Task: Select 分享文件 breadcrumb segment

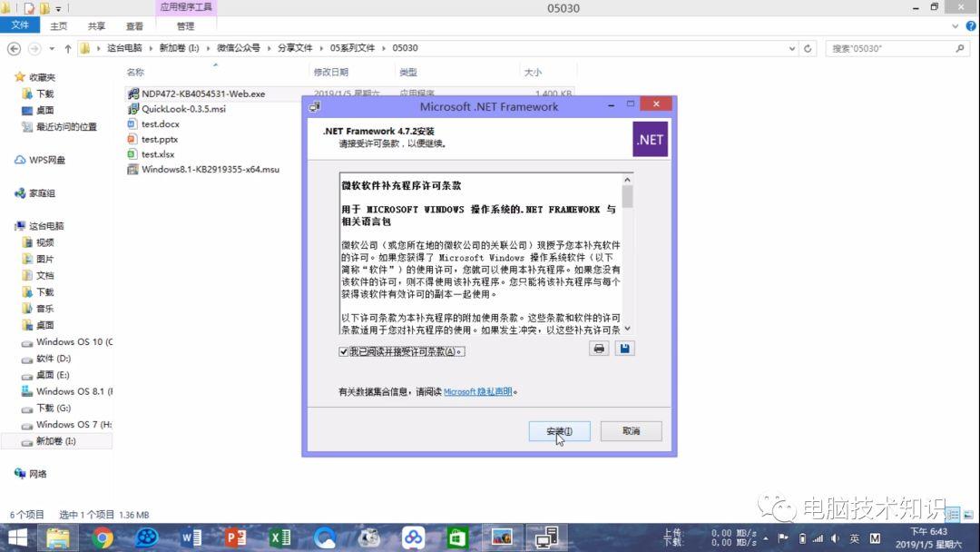Action: [295, 48]
